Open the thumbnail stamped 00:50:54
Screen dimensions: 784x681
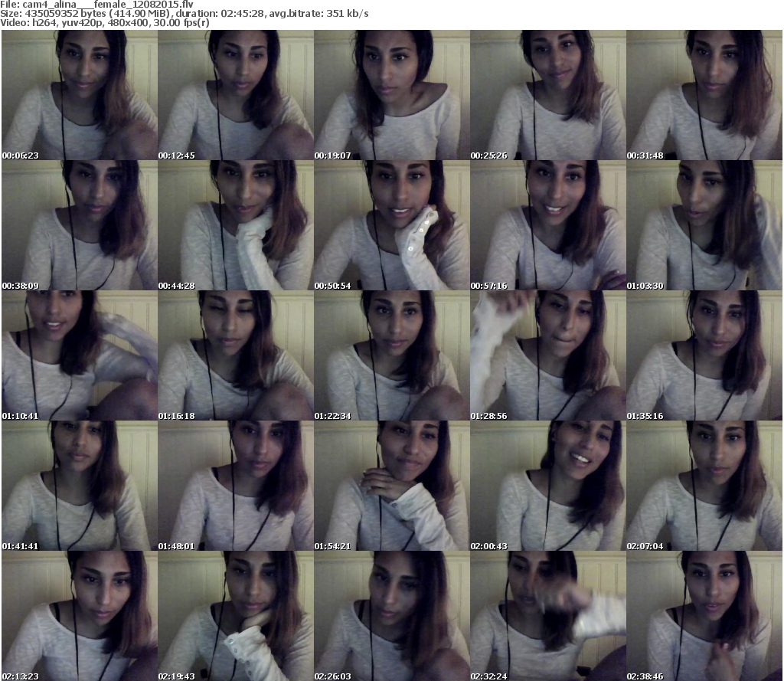pyautogui.click(x=391, y=225)
